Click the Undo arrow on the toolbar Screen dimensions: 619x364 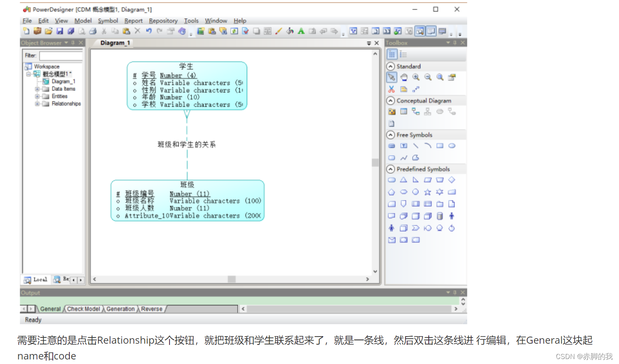coord(149,31)
